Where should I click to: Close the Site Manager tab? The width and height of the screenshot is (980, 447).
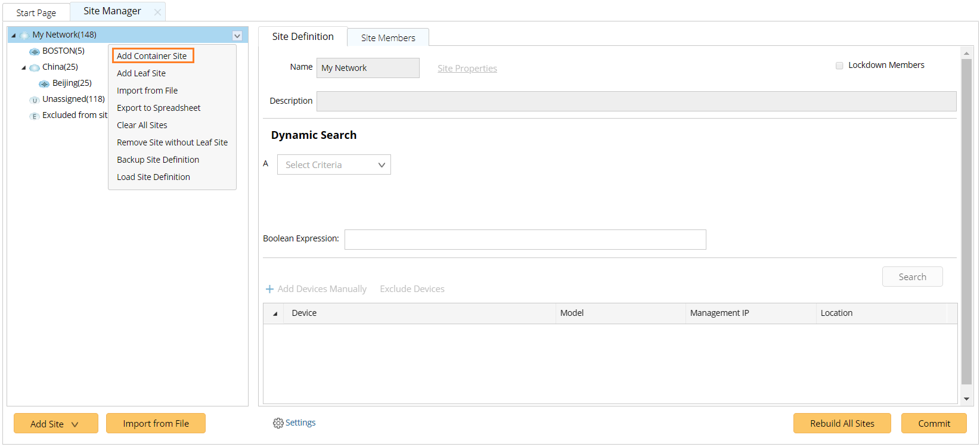pos(157,12)
